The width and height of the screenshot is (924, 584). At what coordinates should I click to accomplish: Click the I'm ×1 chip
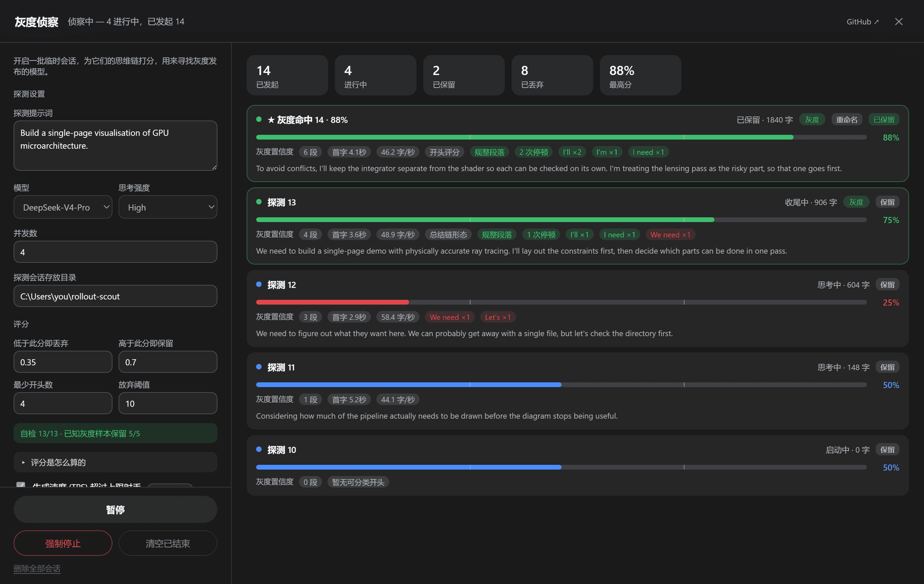(x=607, y=152)
